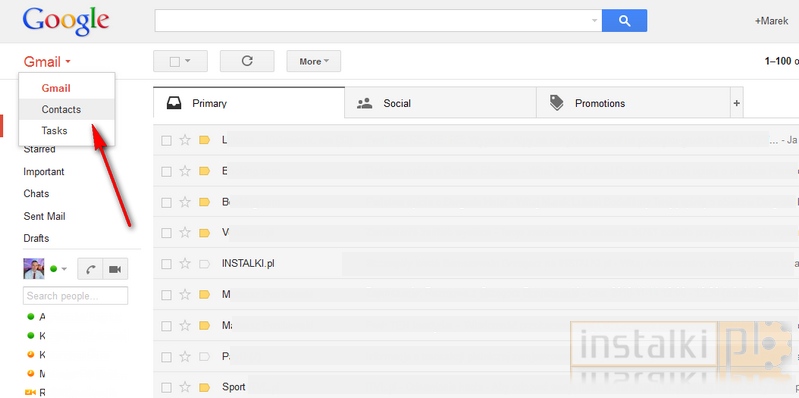799x398 pixels.
Task: Open the Important folder
Action: 44,172
